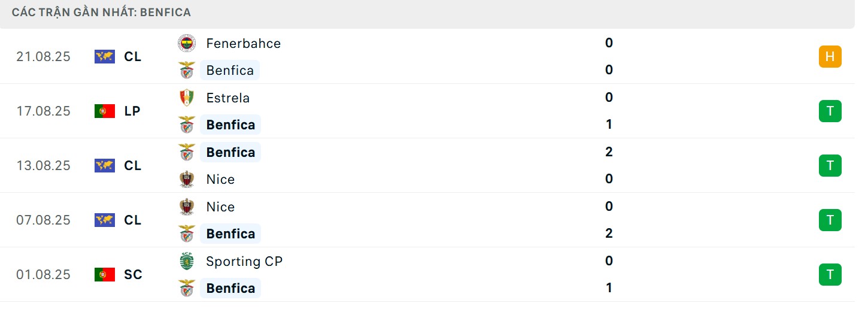Open the Sporting CP team link

click(244, 261)
